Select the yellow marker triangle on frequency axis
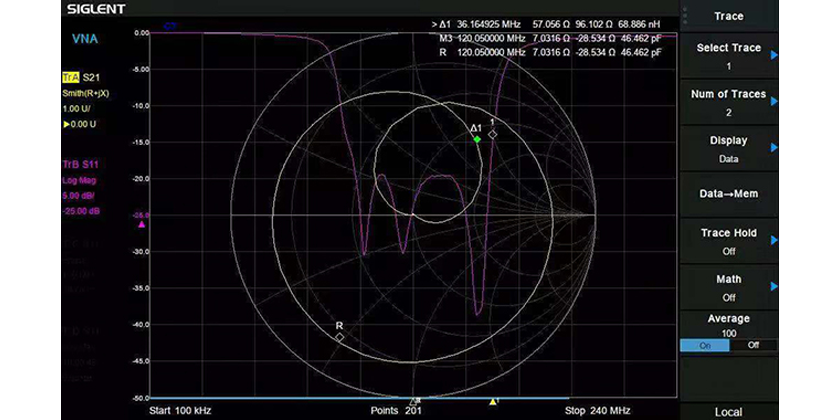Viewport: 840px width, 420px height. pos(493,402)
